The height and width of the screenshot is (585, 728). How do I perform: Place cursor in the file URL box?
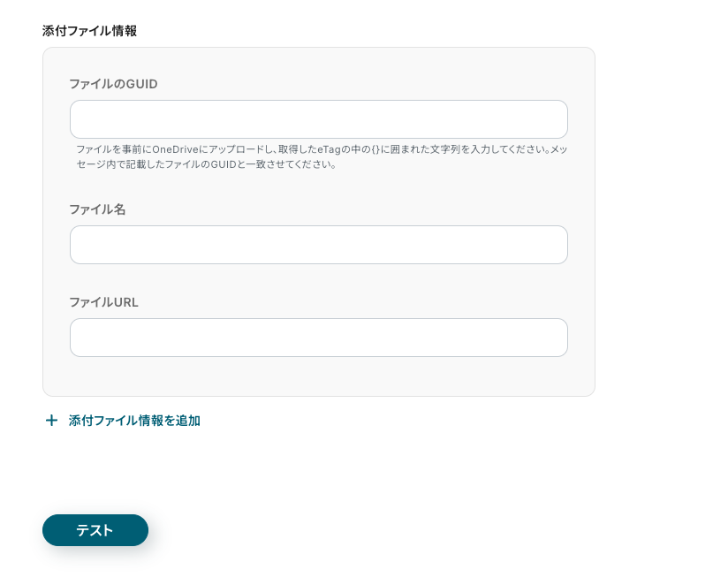click(x=318, y=338)
